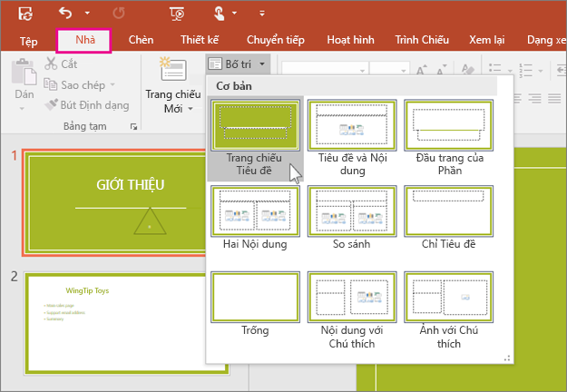Start slideshow from beginning icon
This screenshot has width=567, height=392.
tap(177, 14)
